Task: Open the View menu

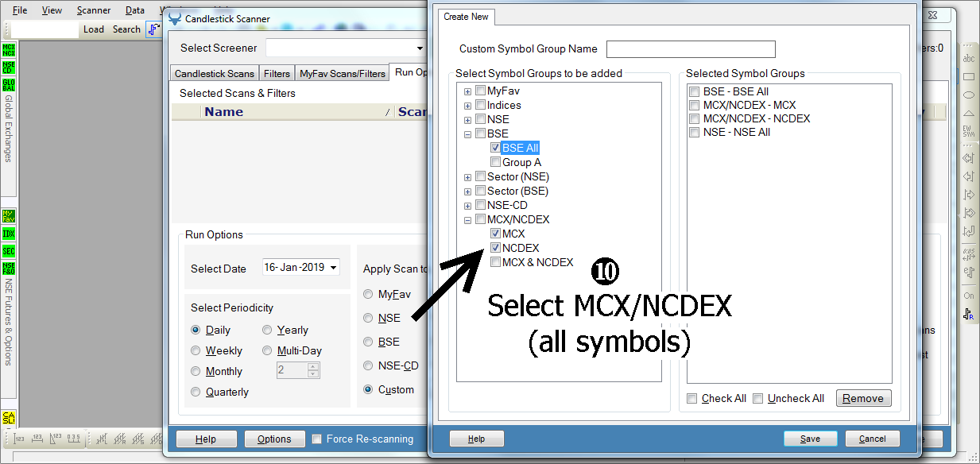Action: (52, 10)
